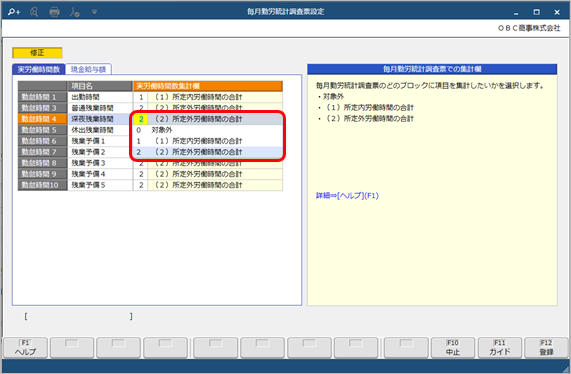The image size is (571, 374).
Task: Click the 勤怠時間 5 row header
Action: 42,130
